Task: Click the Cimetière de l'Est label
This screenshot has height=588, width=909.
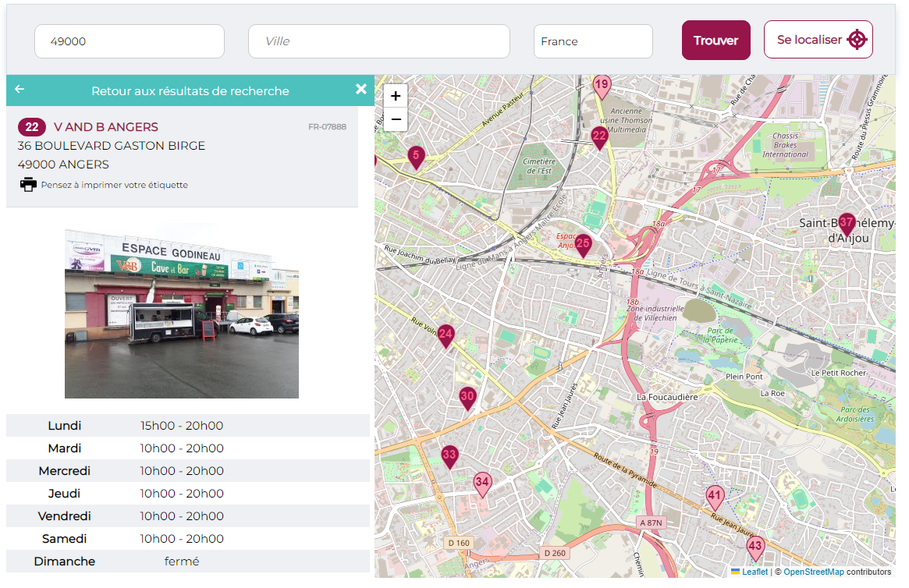Action: pyautogui.click(x=539, y=166)
